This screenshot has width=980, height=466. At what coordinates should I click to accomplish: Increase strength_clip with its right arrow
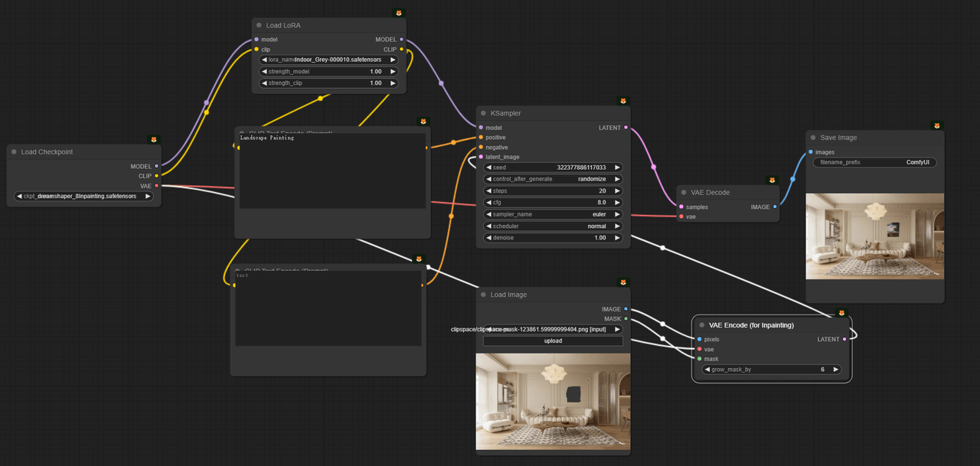point(394,83)
